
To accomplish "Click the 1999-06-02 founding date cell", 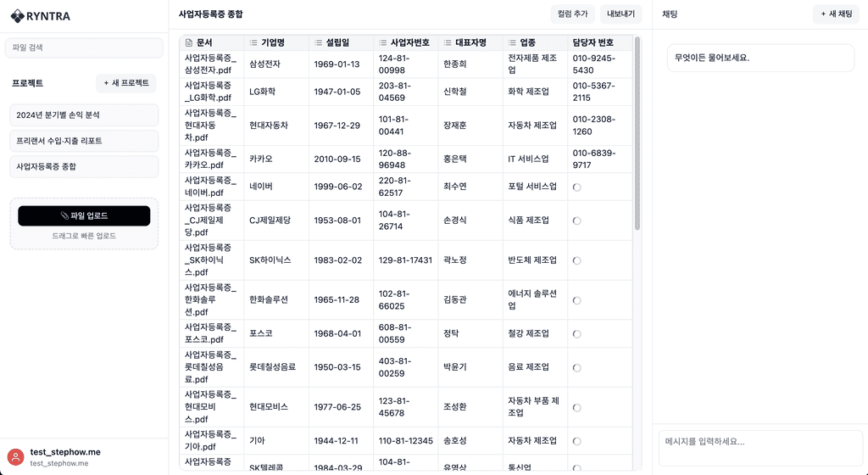I will 341,187.
